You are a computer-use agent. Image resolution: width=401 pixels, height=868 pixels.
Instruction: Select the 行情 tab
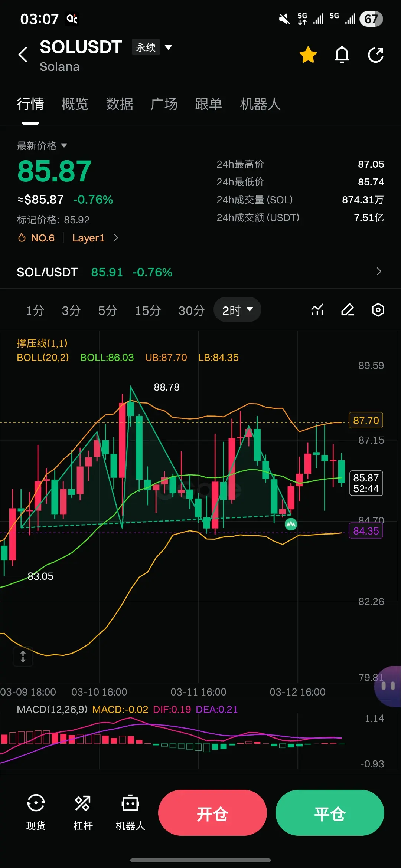click(x=30, y=104)
